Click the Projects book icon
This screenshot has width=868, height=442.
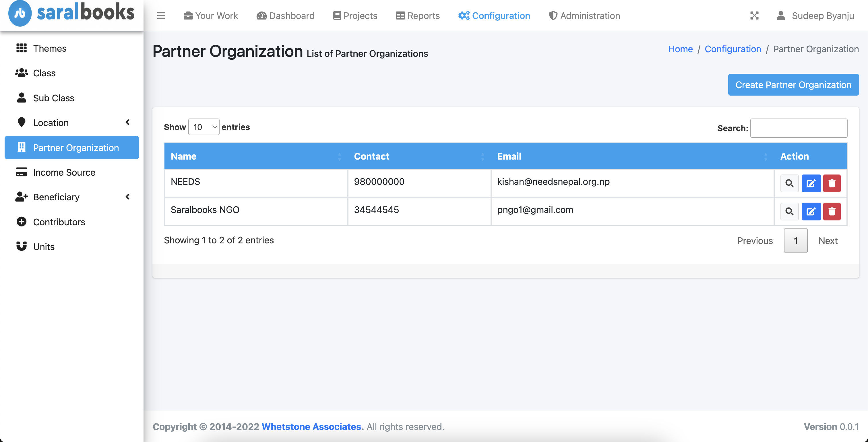[337, 15]
